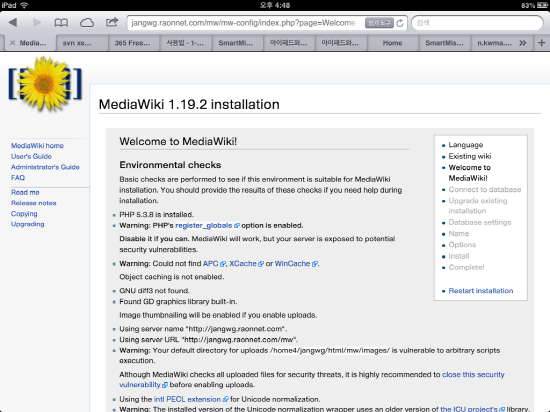Click the ICU project's link
This screenshot has width=550, height=412.
pos(472,409)
